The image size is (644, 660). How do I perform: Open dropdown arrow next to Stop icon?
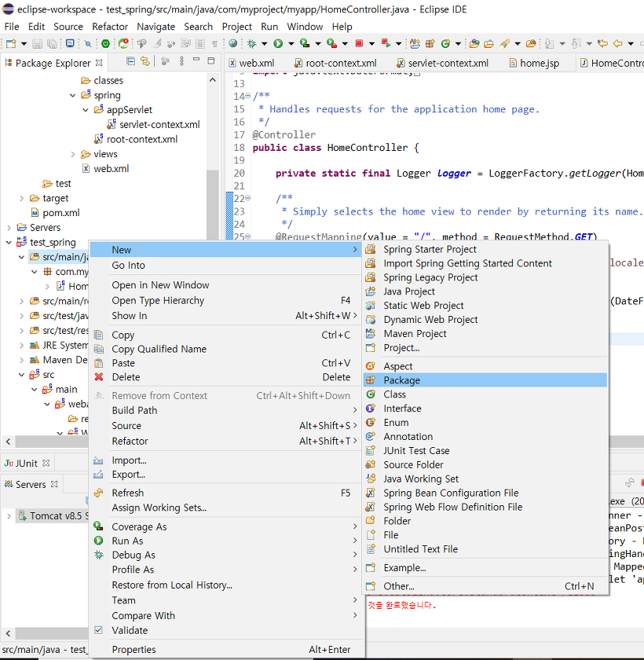point(371,43)
